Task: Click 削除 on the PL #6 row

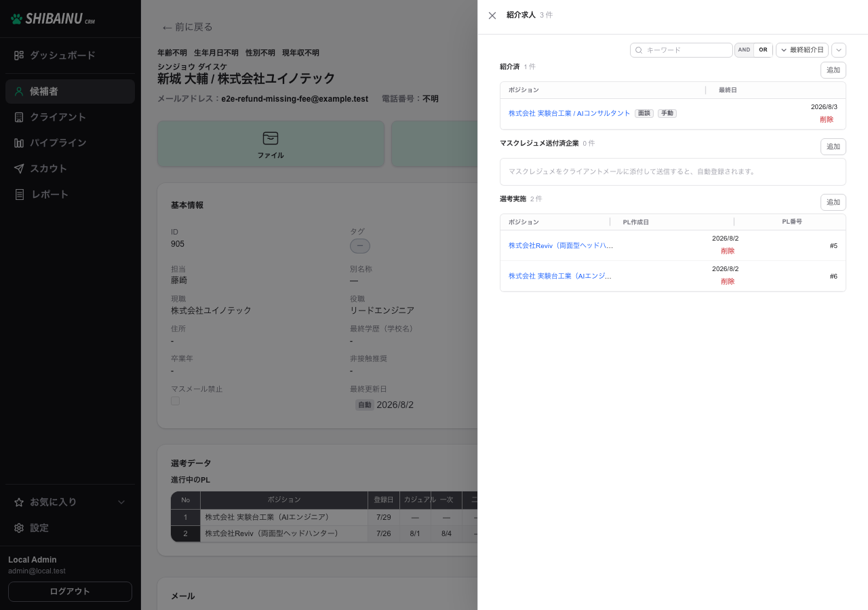Action: coord(728,281)
